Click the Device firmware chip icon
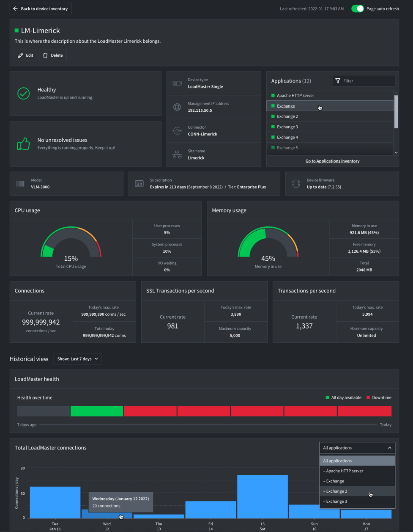This screenshot has width=413, height=532. pyautogui.click(x=296, y=184)
